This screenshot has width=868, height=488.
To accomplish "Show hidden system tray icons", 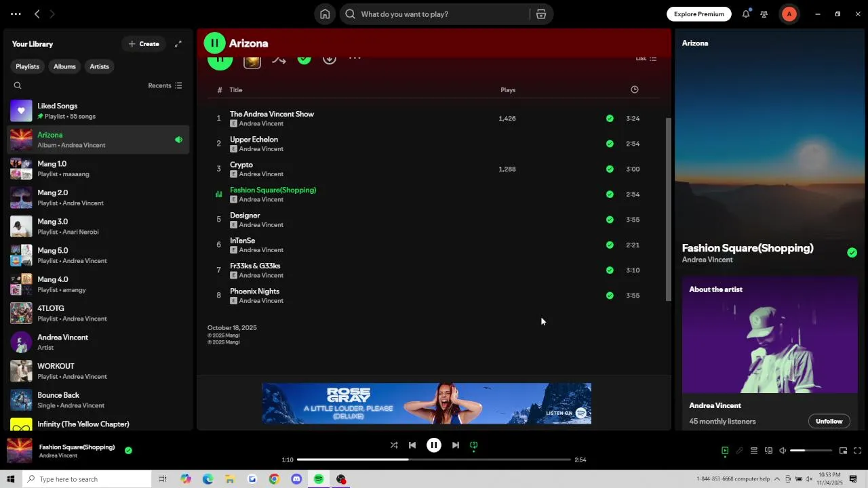I will coord(777,479).
